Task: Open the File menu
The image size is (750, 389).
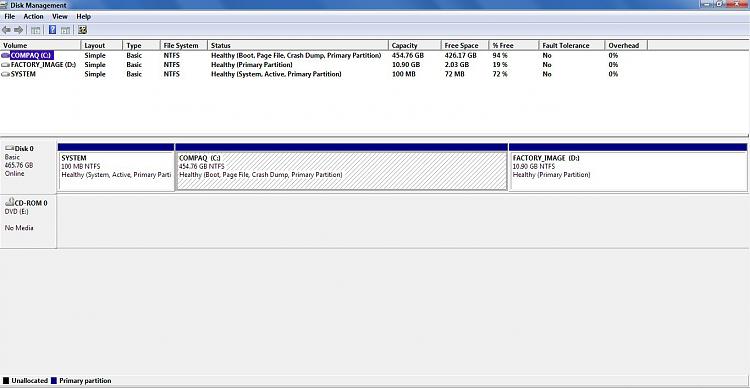Action: tap(10, 16)
